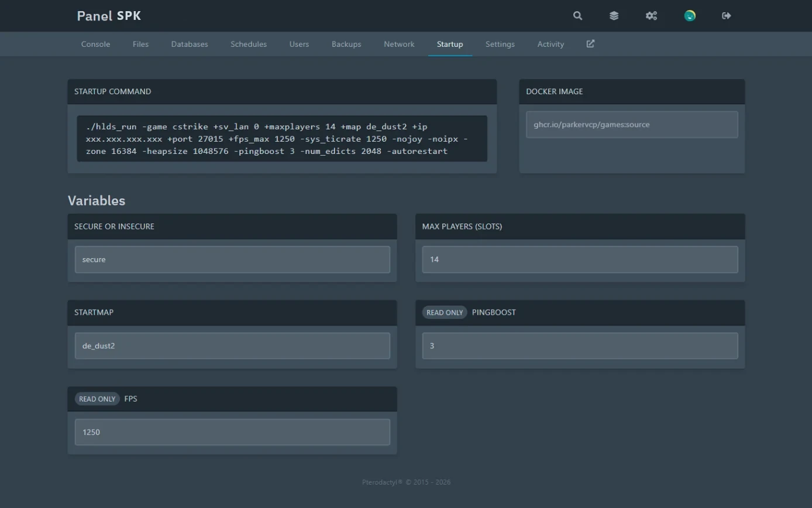The height and width of the screenshot is (508, 812).
Task: Open the servers layers icon
Action: pyautogui.click(x=614, y=16)
